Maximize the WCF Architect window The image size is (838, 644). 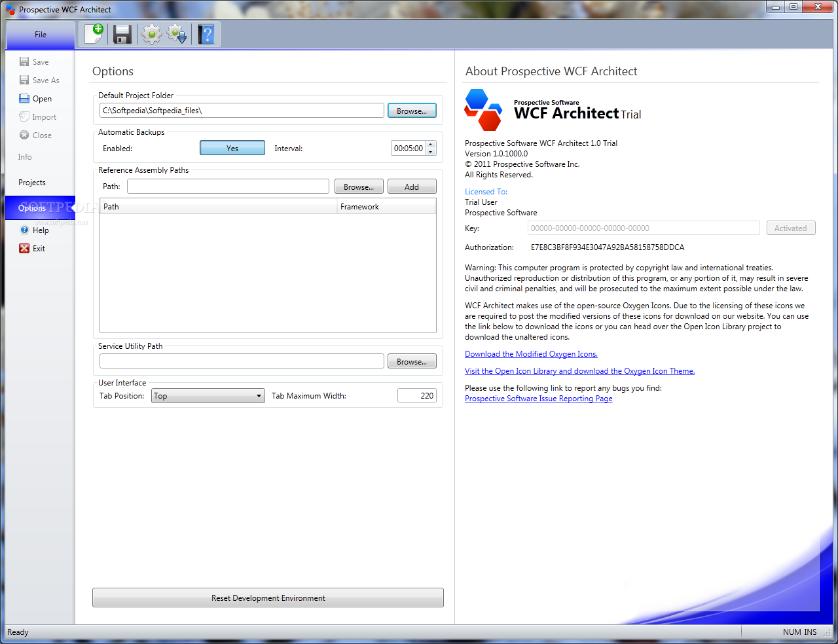click(793, 7)
